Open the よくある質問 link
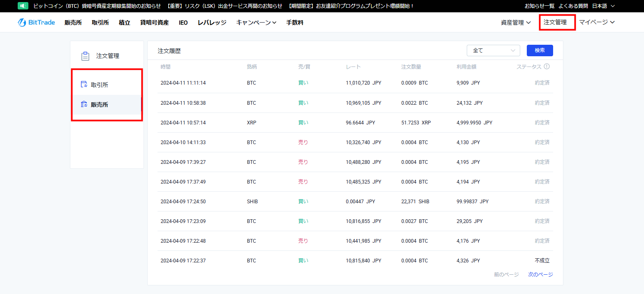This screenshot has height=294, width=644. (x=573, y=6)
